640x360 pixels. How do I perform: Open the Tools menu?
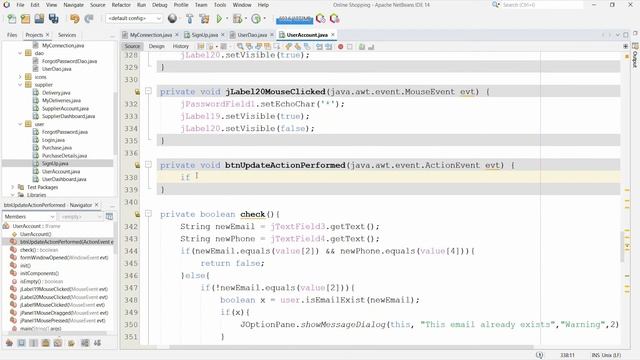[220, 5]
